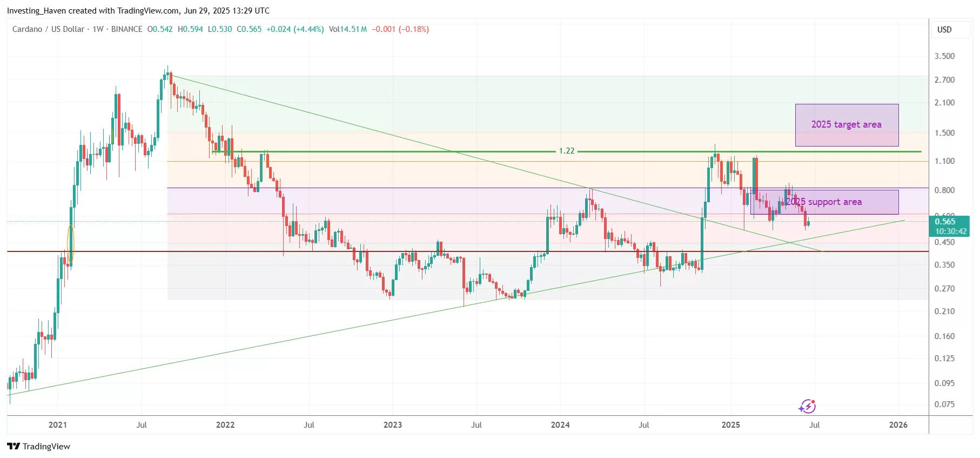The height and width of the screenshot is (458, 980).
Task: Click the 2021 time axis label
Action: point(58,425)
